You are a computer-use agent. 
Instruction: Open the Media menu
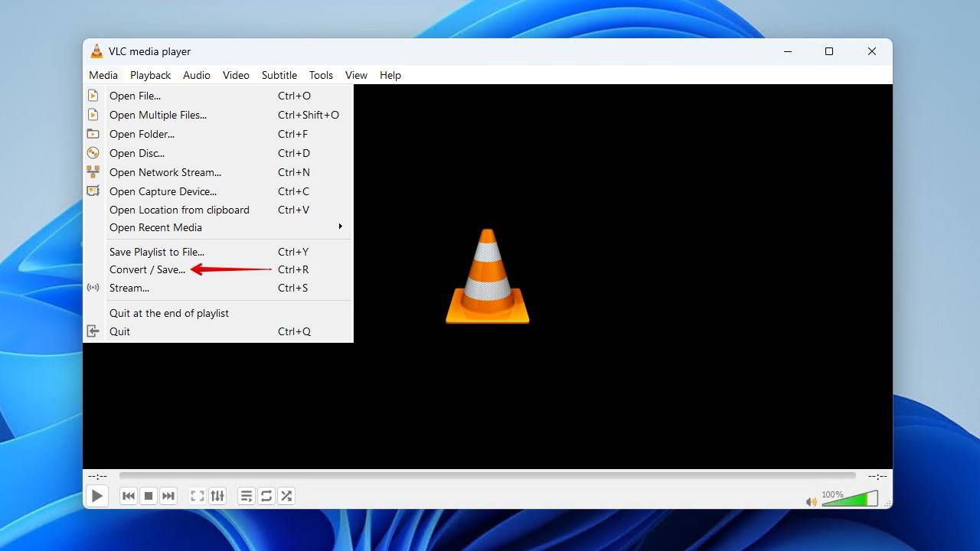pos(103,75)
